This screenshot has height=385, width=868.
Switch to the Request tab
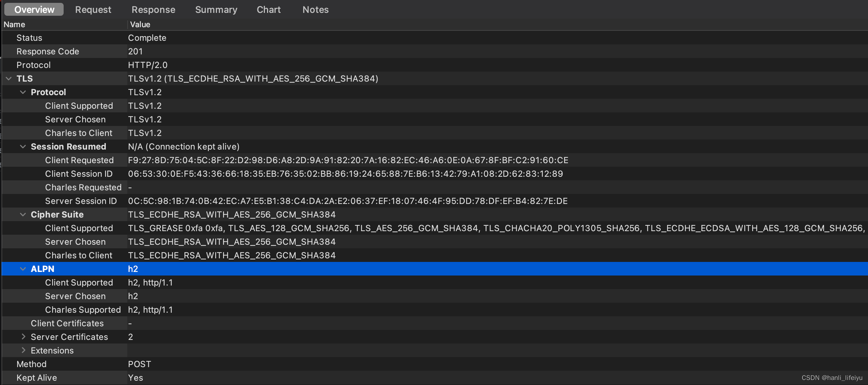[93, 9]
